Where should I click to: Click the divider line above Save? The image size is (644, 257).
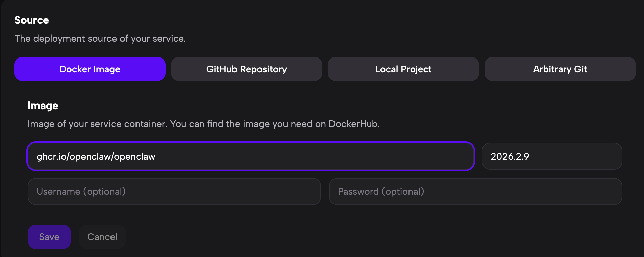[325, 216]
